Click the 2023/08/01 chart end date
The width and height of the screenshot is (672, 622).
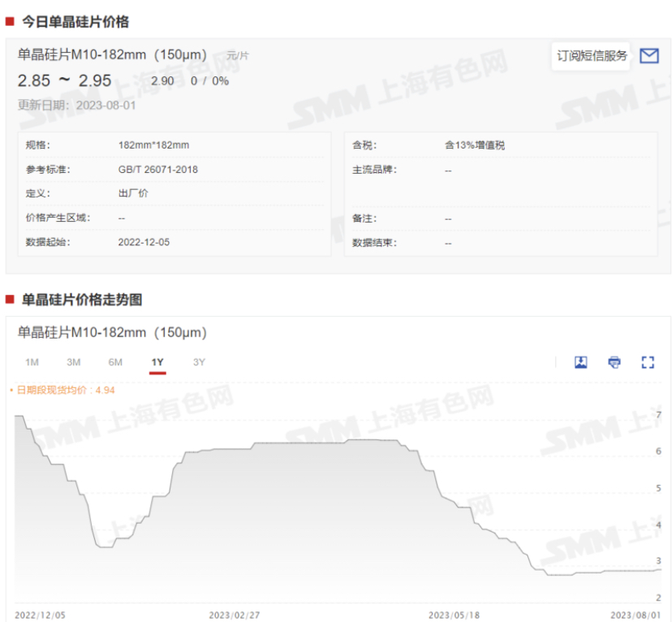pyautogui.click(x=637, y=615)
